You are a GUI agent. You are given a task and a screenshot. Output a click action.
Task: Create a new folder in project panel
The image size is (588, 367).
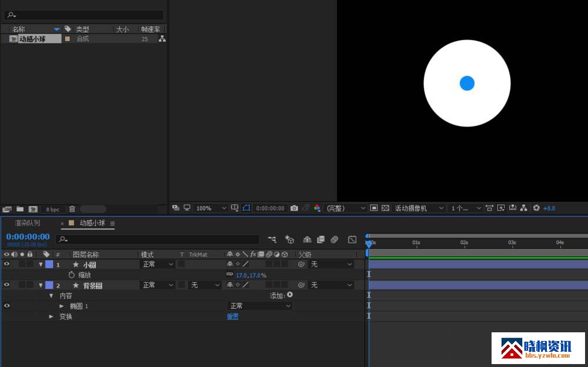pos(20,209)
